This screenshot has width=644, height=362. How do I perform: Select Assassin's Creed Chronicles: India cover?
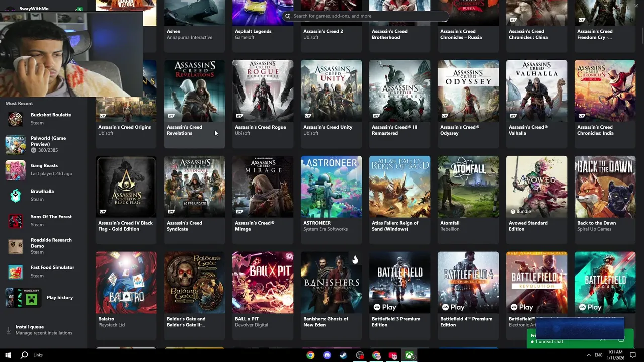tap(605, 91)
